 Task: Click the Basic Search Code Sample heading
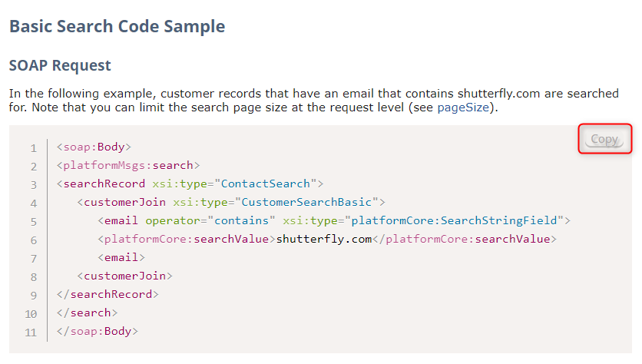[117, 26]
